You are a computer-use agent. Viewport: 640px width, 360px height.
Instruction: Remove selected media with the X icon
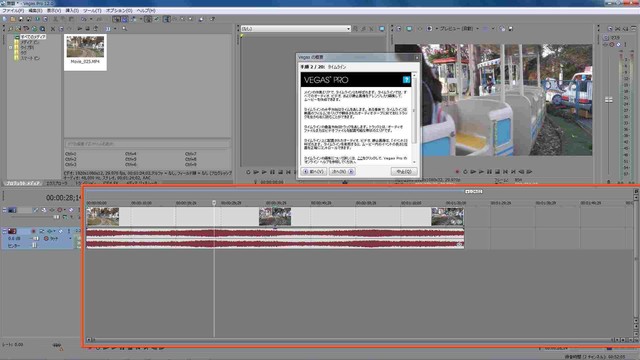[x=53, y=29]
